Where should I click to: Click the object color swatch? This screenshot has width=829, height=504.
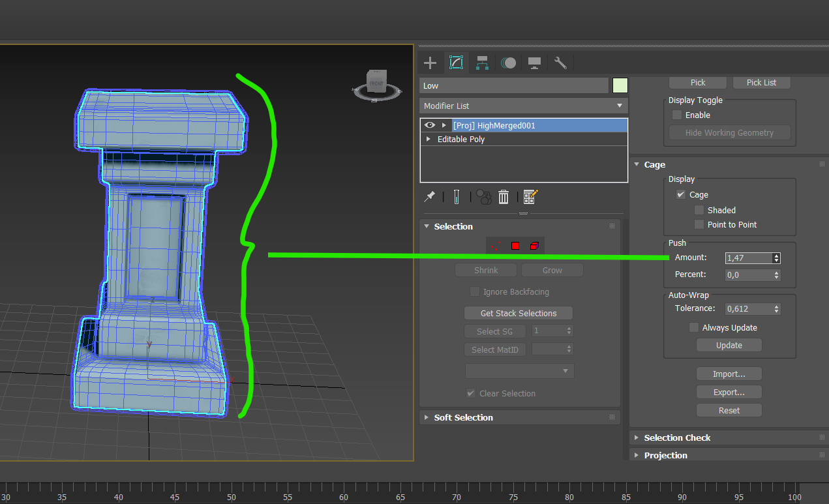[620, 85]
